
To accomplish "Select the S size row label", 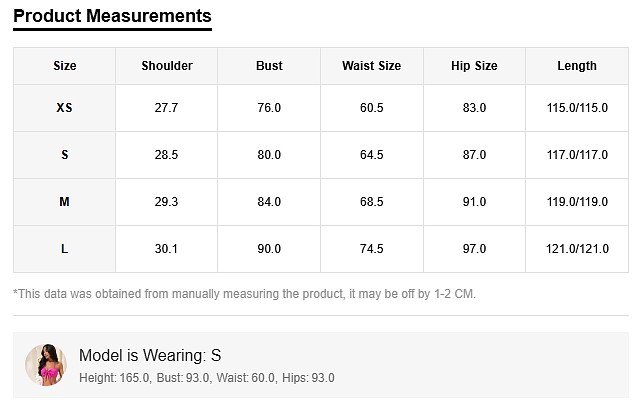I will [65, 155].
